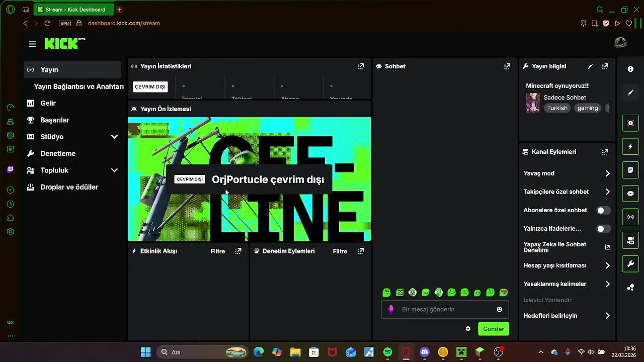The width and height of the screenshot is (644, 362).
Task: Toggle the lightning activity widget icon
Action: [x=630, y=146]
